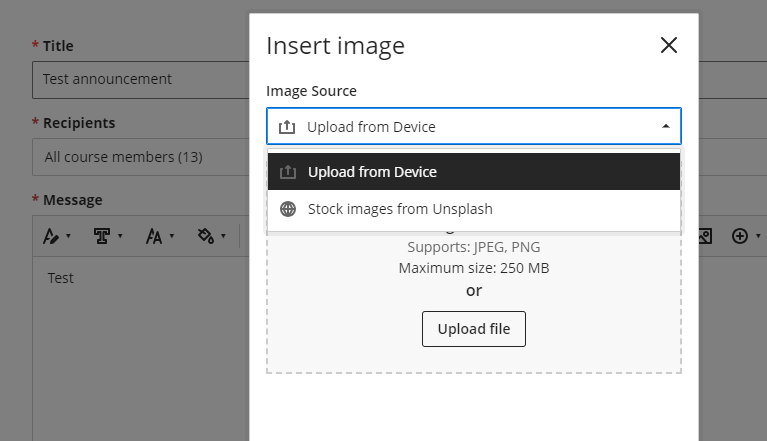The image size is (767, 441).
Task: Expand the font family dropdown arrow
Action: pos(120,237)
